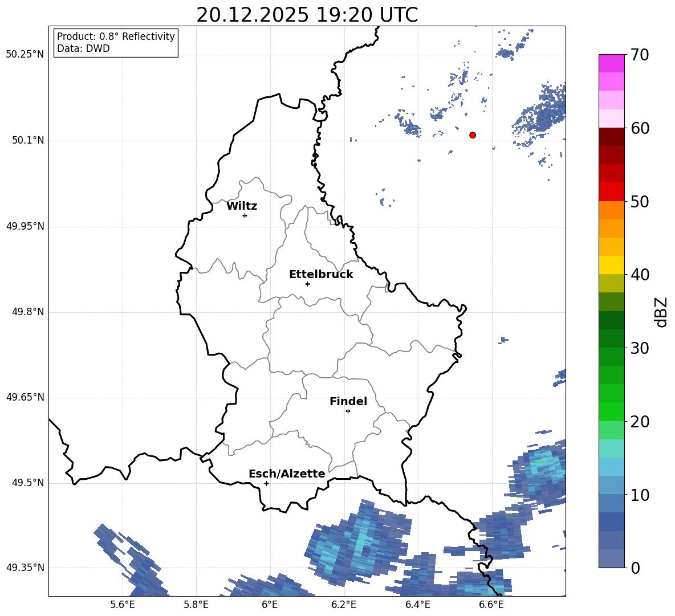
Task: Click the Data: DWD text
Action: click(x=83, y=48)
